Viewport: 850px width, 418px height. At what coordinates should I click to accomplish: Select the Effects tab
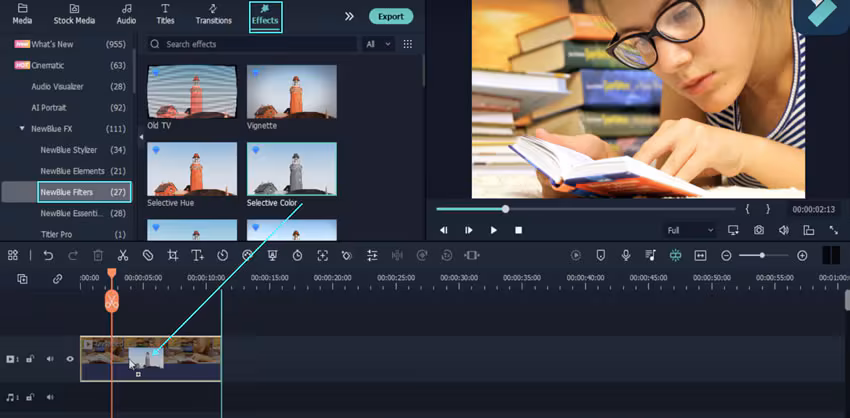pyautogui.click(x=265, y=17)
